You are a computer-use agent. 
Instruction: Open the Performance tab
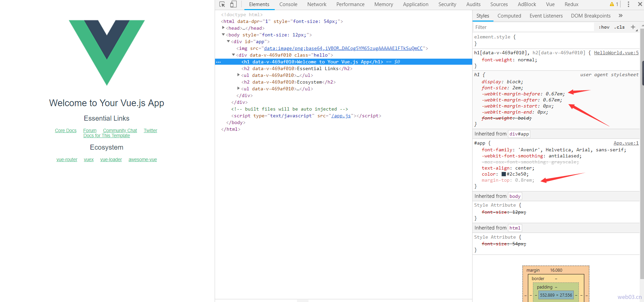[x=350, y=4]
